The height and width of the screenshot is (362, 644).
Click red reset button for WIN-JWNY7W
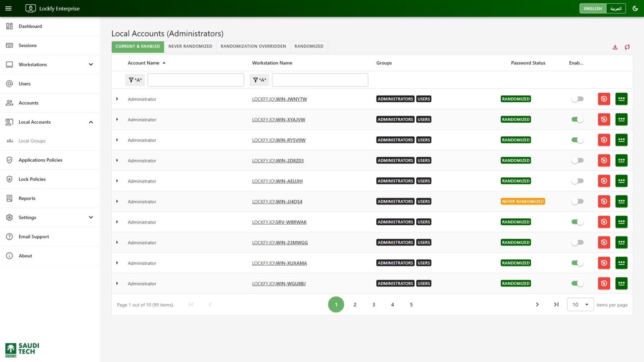pos(604,99)
